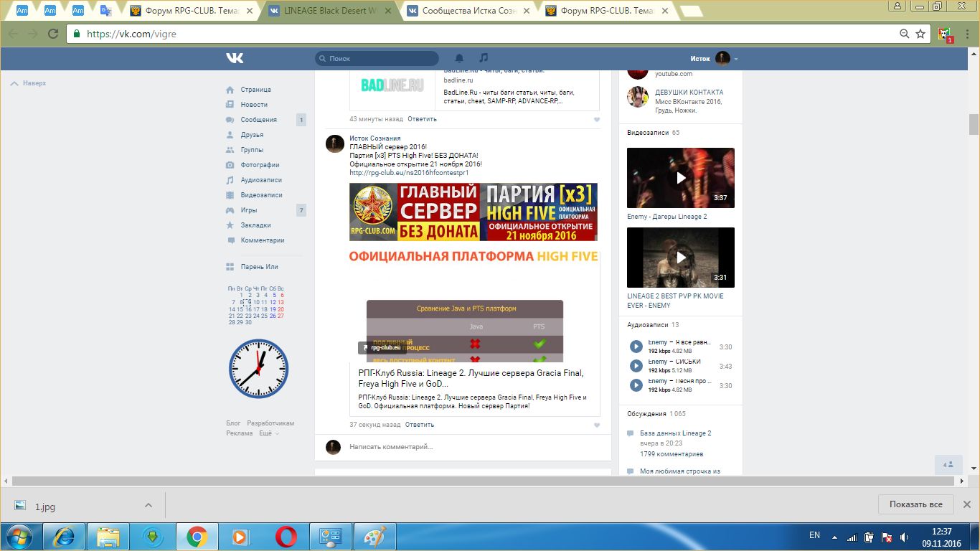Switch to LINEAGE Black Desert tab
This screenshot has height=551, width=980.
pos(330,11)
